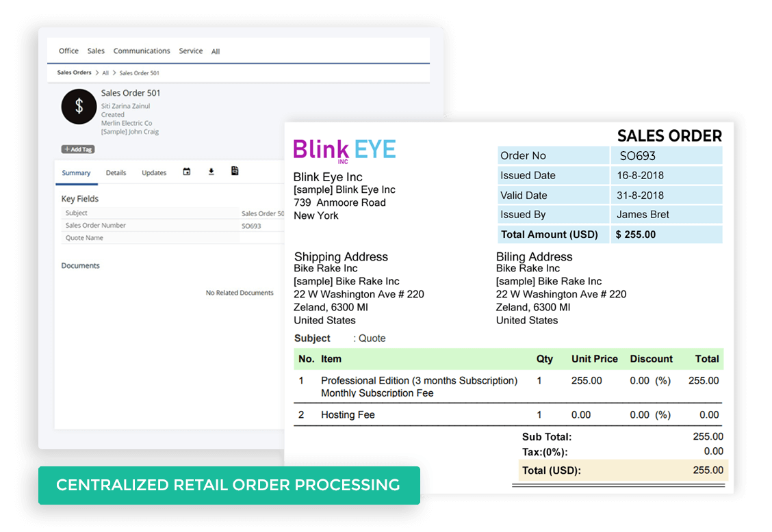Screen dimensions: 772x532
Task: Click the Documents section heading
Action: (x=80, y=266)
